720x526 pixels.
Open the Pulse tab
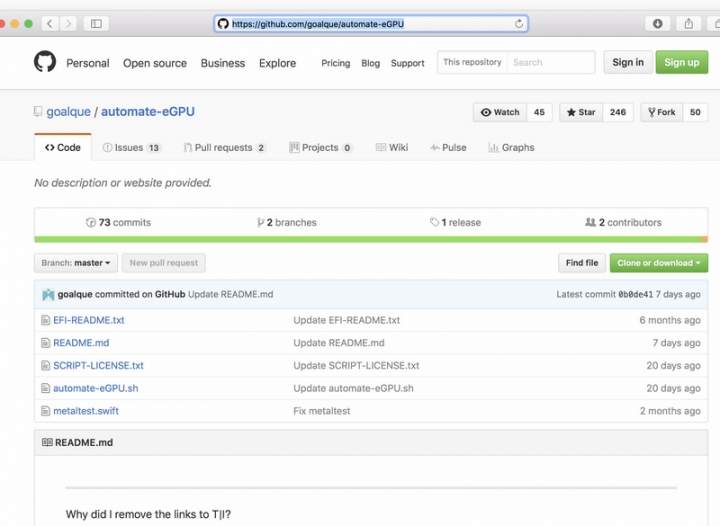448,147
